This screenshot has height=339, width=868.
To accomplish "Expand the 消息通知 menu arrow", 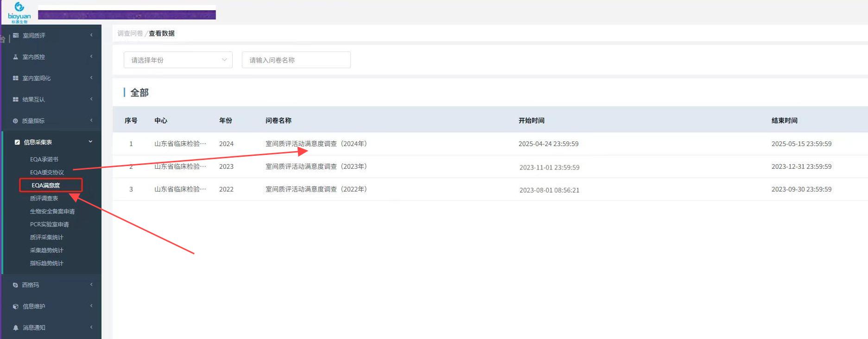I will (91, 327).
